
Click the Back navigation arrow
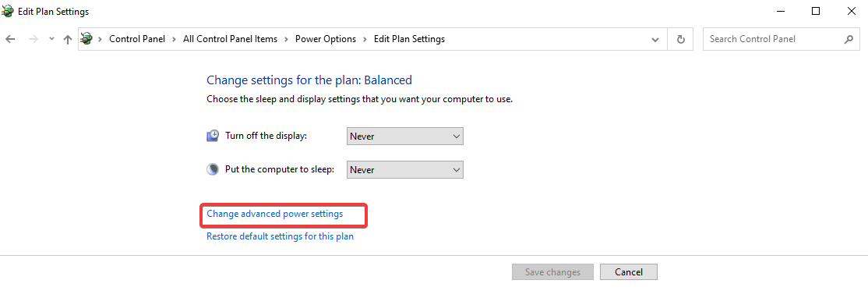pos(10,39)
